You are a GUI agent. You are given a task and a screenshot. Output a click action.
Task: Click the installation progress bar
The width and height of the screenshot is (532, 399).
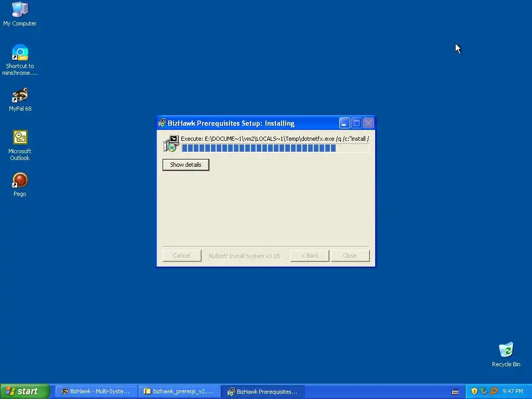pos(275,148)
